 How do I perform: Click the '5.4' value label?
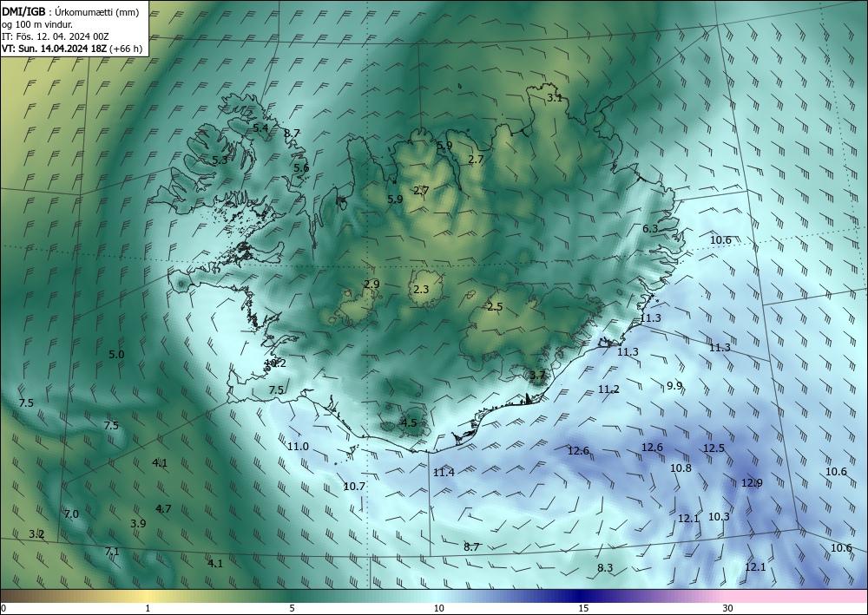pos(260,128)
